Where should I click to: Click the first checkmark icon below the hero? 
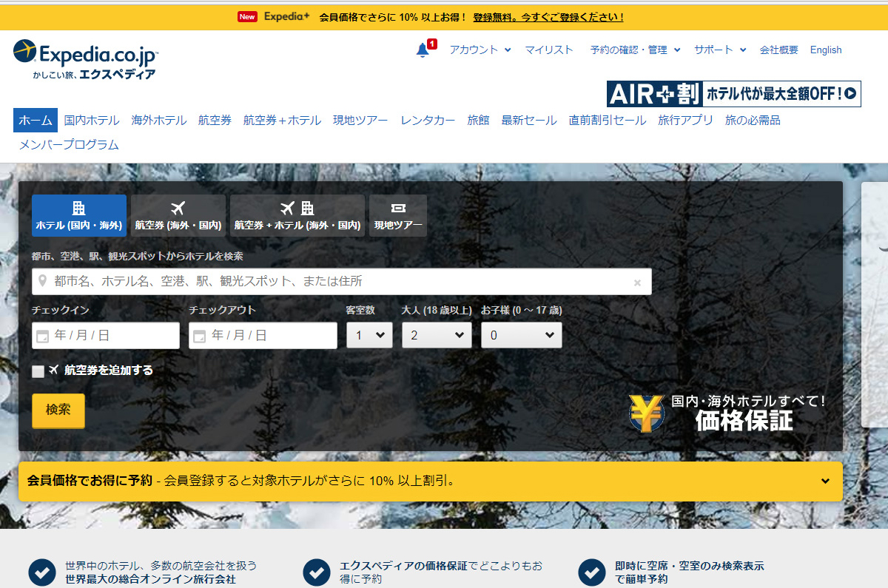click(41, 572)
